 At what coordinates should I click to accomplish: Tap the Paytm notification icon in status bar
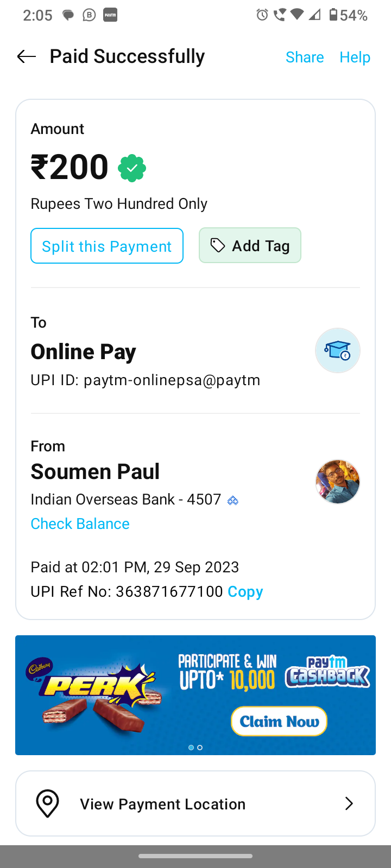click(x=110, y=15)
